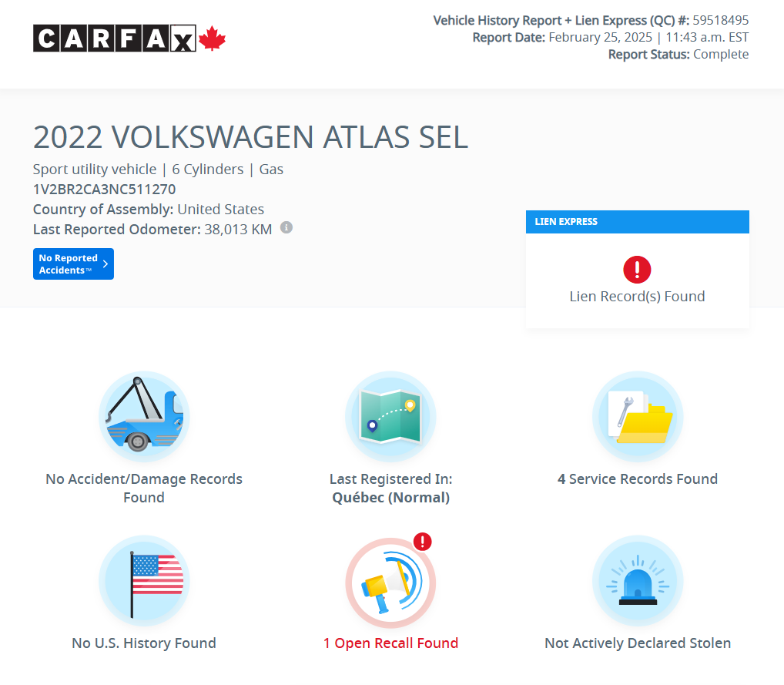The width and height of the screenshot is (784, 685).
Task: Open No U.S. History Found label
Action: (x=144, y=643)
